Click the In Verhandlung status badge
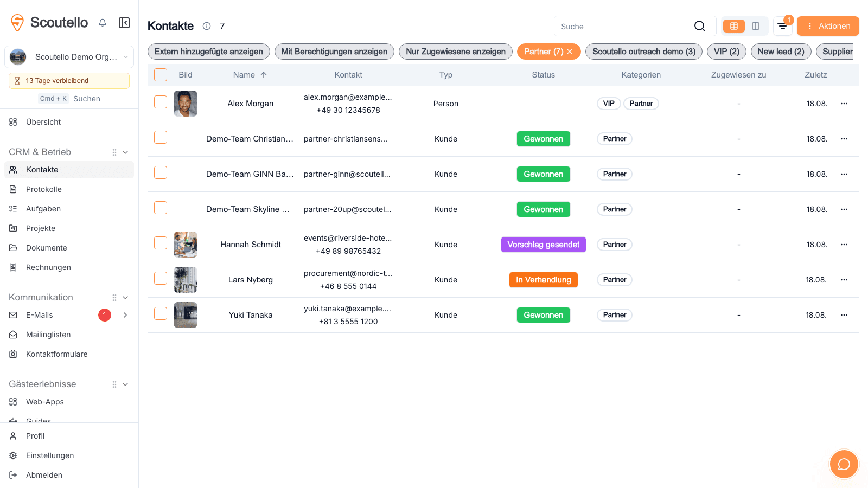 tap(544, 280)
